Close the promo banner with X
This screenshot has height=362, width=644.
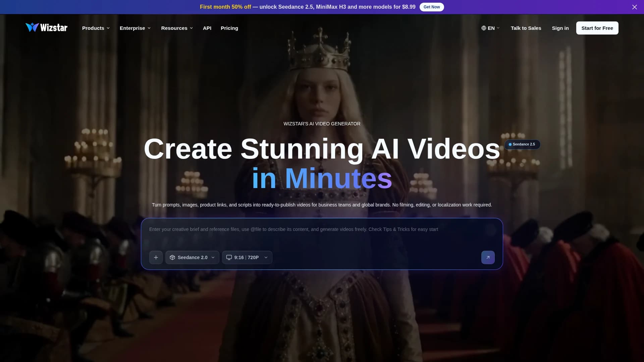634,7
